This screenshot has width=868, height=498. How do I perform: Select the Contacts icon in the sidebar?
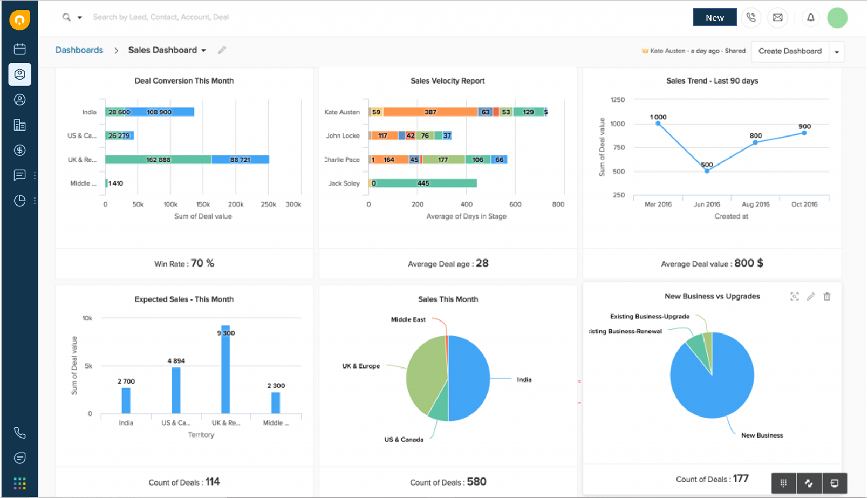tap(19, 100)
